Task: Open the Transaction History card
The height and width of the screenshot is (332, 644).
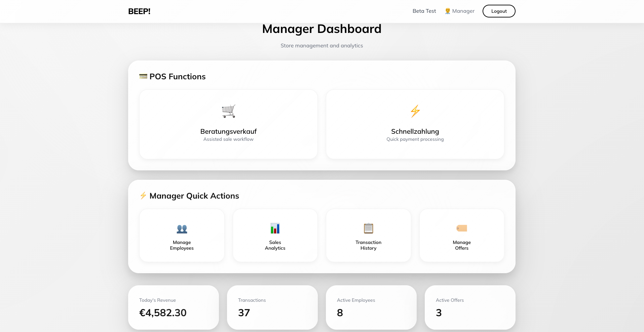Action: tap(368, 235)
